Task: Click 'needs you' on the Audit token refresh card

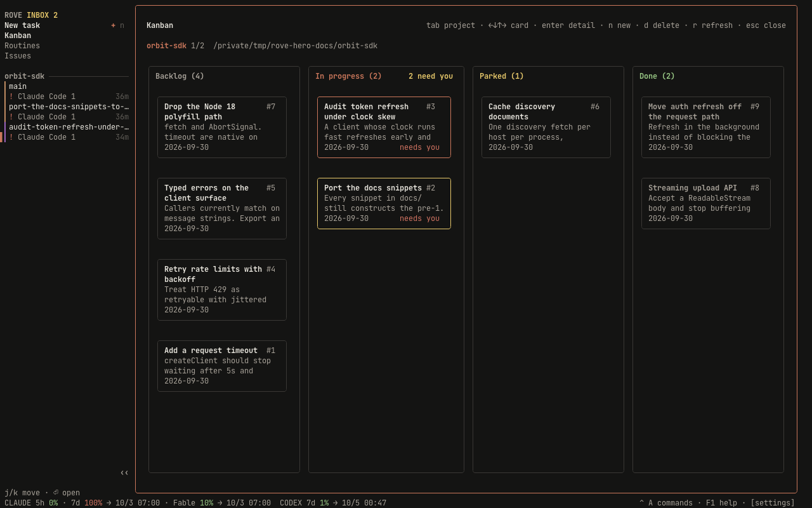Action: pos(419,147)
